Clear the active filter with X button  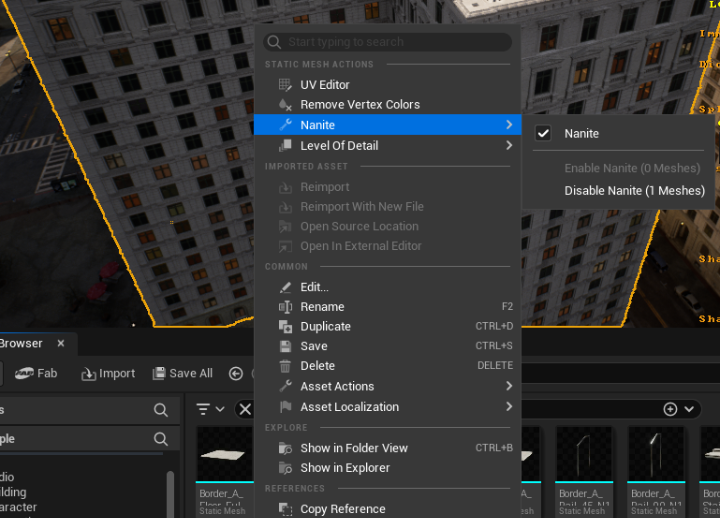(x=244, y=409)
